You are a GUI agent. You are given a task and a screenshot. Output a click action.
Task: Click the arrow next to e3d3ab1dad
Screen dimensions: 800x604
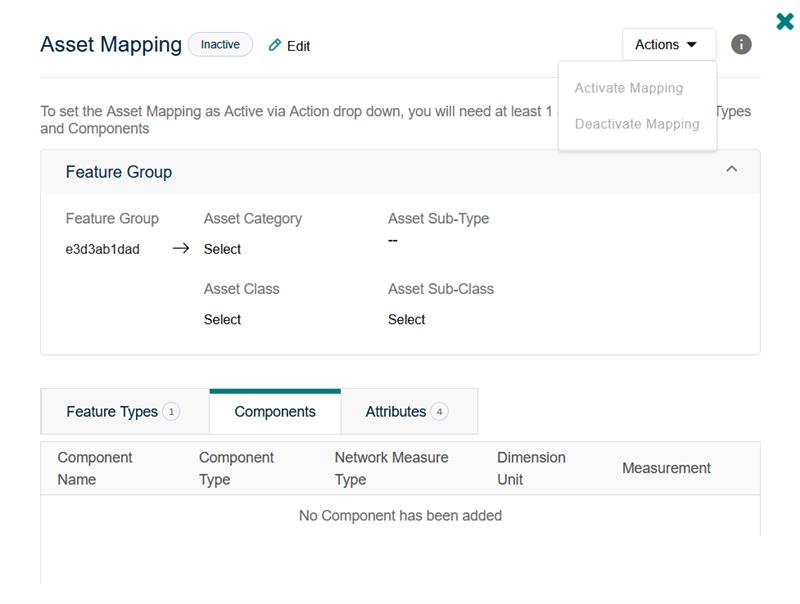pyautogui.click(x=180, y=249)
